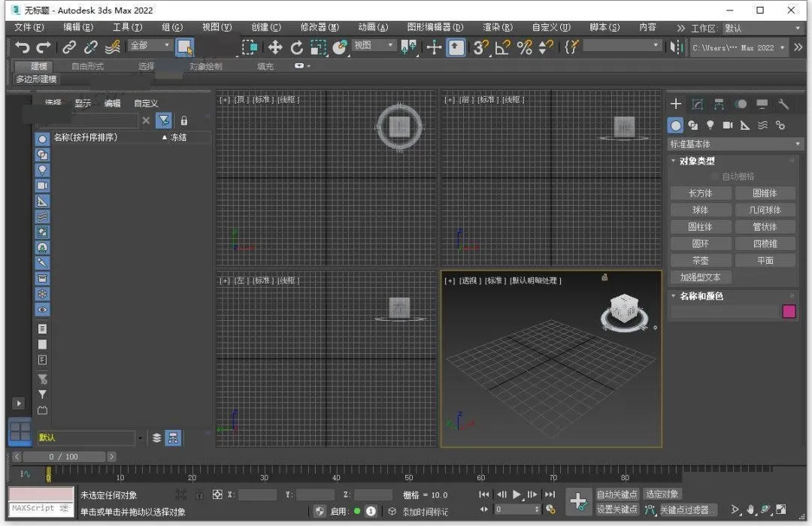Open the 全部 selection filter dropdown
The height and width of the screenshot is (526, 812).
[x=150, y=46]
